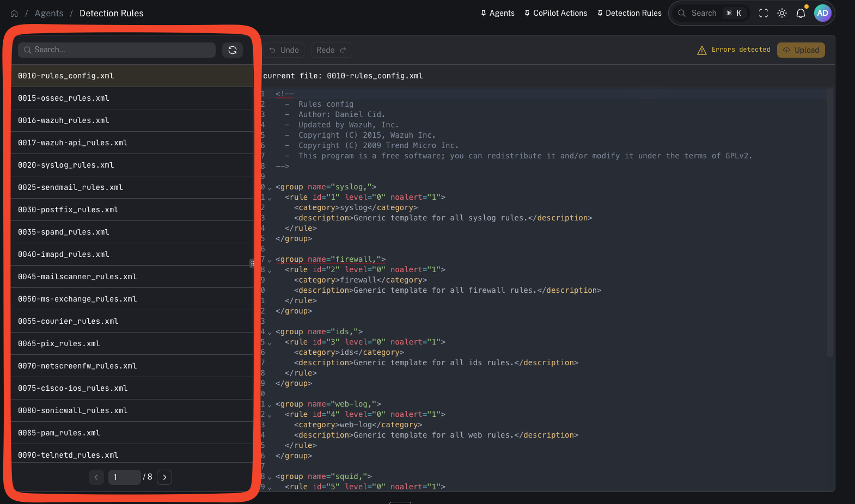Click the home icon in breadcrumb
Image resolution: width=855 pixels, height=504 pixels.
[x=14, y=14]
